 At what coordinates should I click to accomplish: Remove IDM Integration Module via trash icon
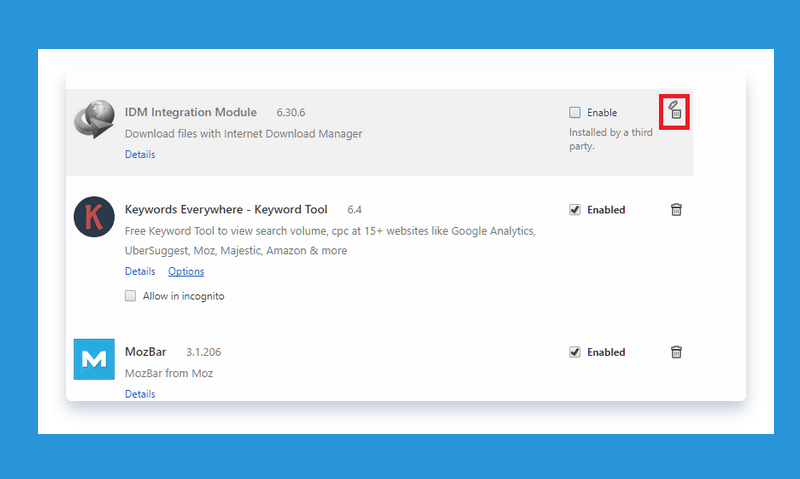[675, 111]
